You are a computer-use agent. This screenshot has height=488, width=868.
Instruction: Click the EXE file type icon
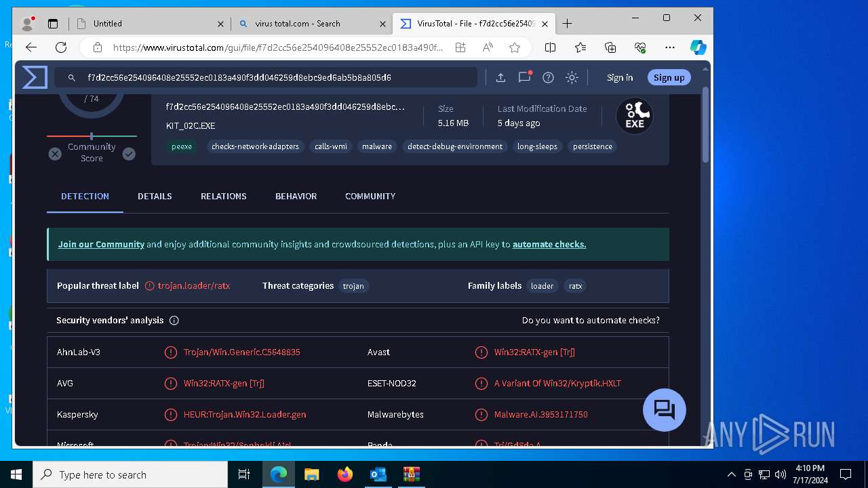click(635, 116)
